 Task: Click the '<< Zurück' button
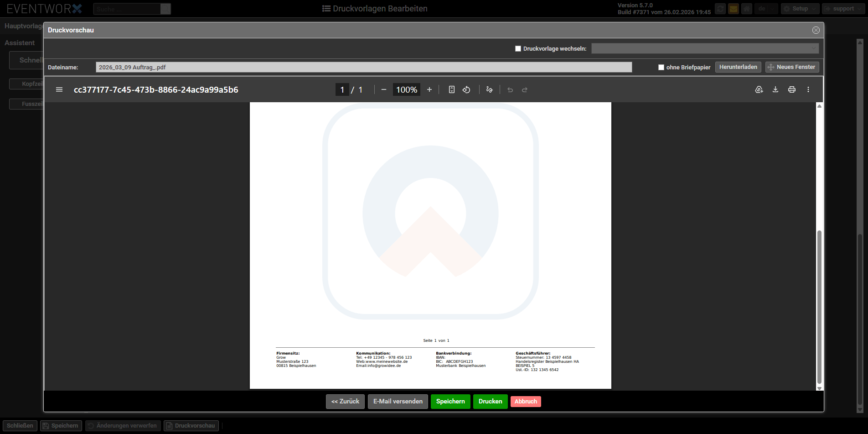345,402
